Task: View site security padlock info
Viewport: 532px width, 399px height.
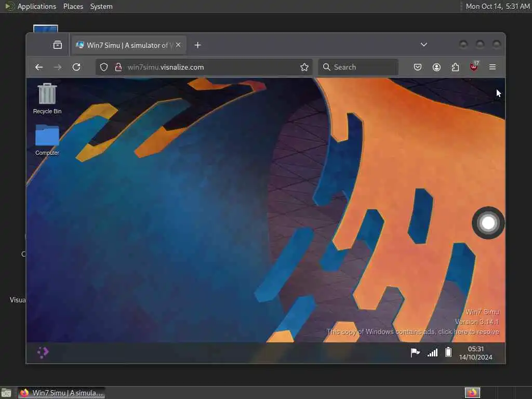Action: coord(118,67)
